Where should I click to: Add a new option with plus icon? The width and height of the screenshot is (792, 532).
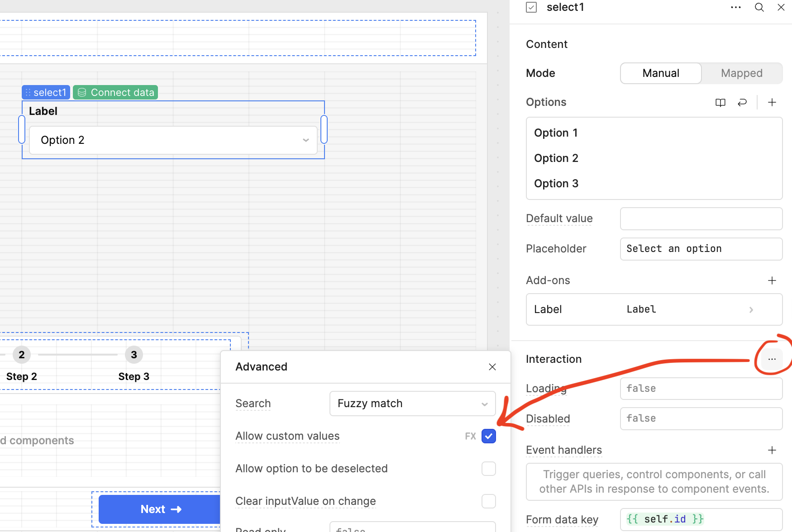tap(772, 102)
